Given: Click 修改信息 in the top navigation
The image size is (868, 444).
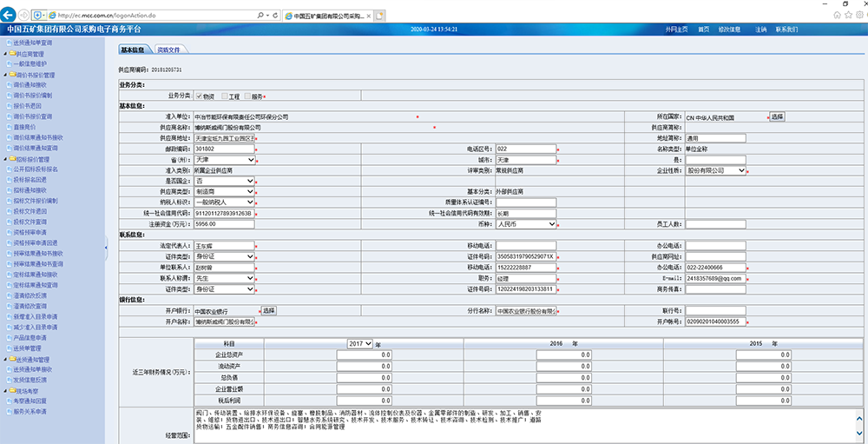Looking at the screenshot, I should pos(729,30).
